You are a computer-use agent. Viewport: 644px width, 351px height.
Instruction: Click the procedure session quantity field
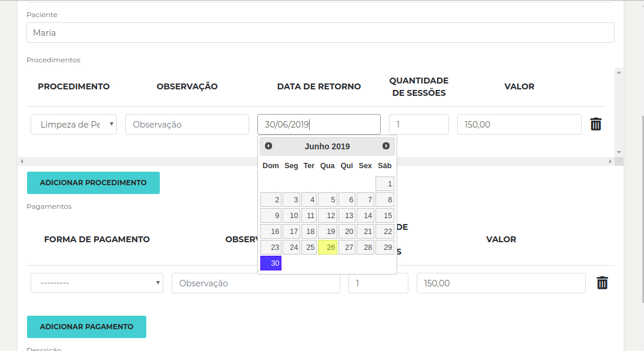[x=419, y=125]
